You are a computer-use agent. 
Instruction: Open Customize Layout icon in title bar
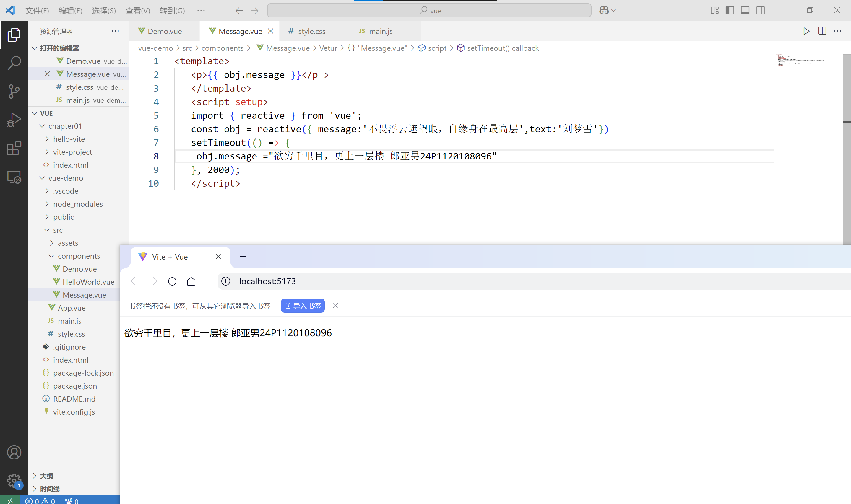(x=714, y=11)
